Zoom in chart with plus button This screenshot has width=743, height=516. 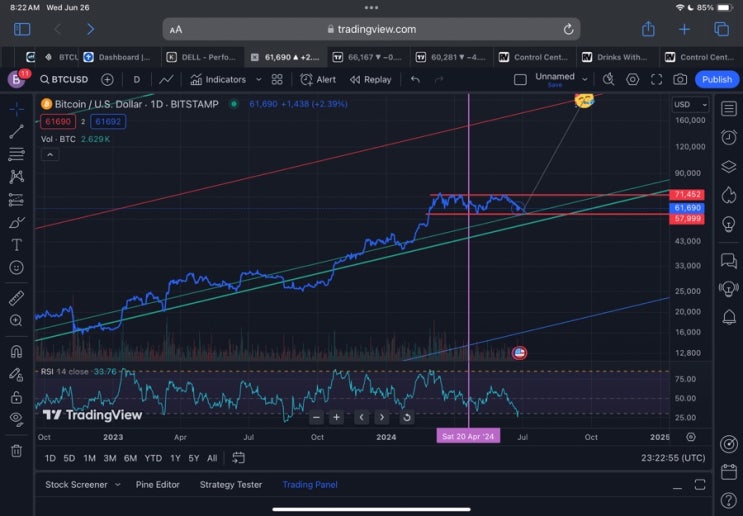click(x=336, y=417)
